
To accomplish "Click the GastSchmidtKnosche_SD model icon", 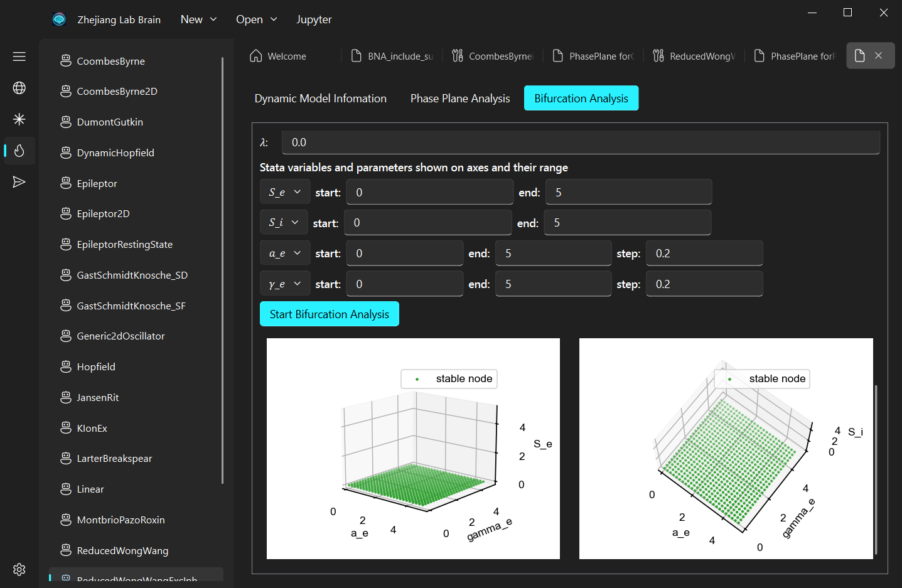I will [x=66, y=275].
